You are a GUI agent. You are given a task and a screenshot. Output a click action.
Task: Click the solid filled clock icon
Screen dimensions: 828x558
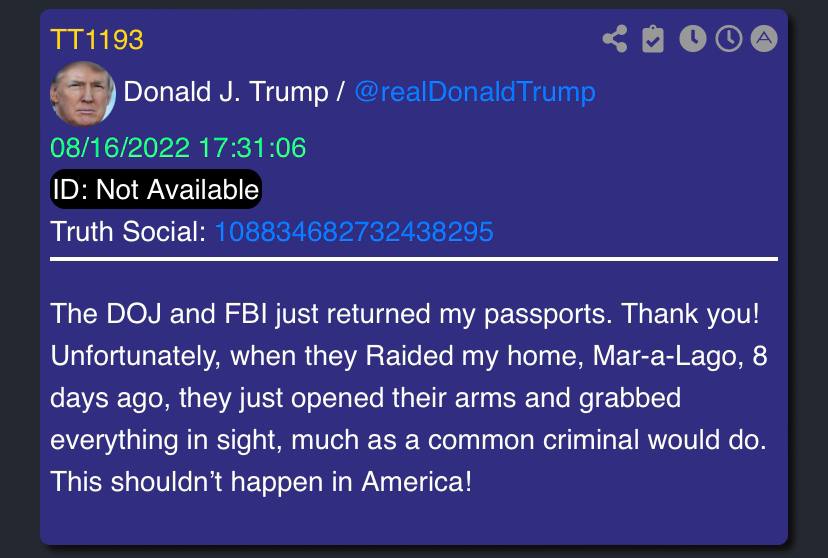point(692,39)
